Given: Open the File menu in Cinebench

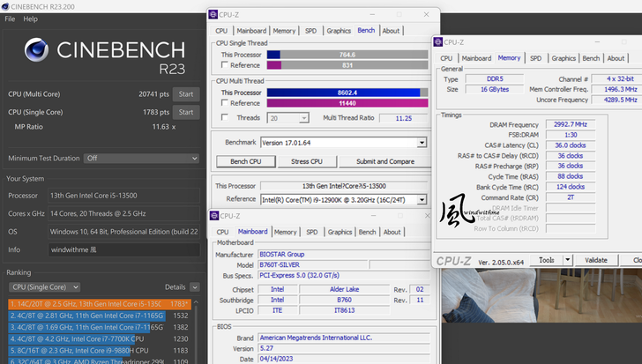Looking at the screenshot, I should click(10, 19).
